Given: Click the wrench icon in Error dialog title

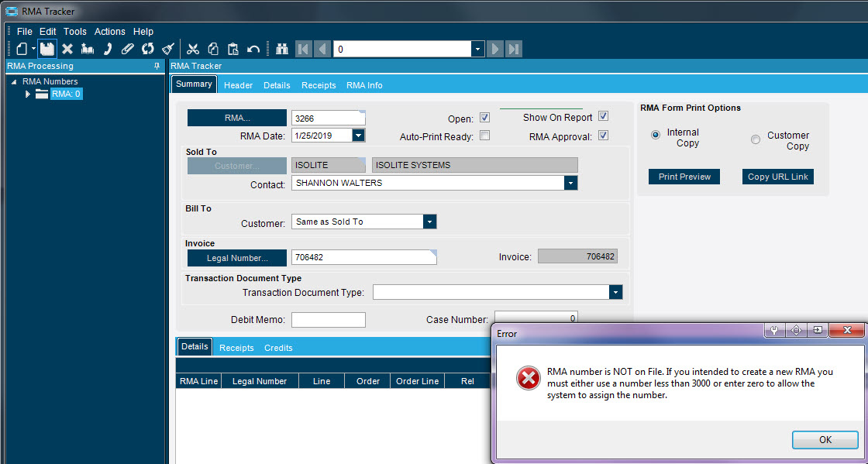Looking at the screenshot, I should [774, 330].
